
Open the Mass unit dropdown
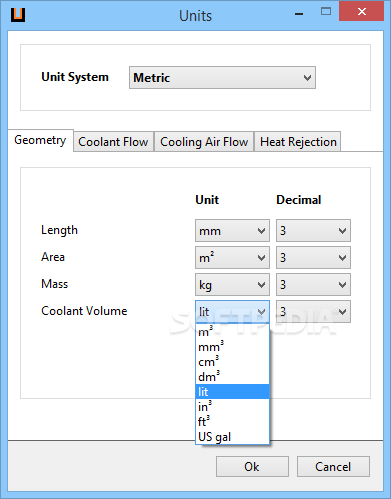click(x=232, y=284)
